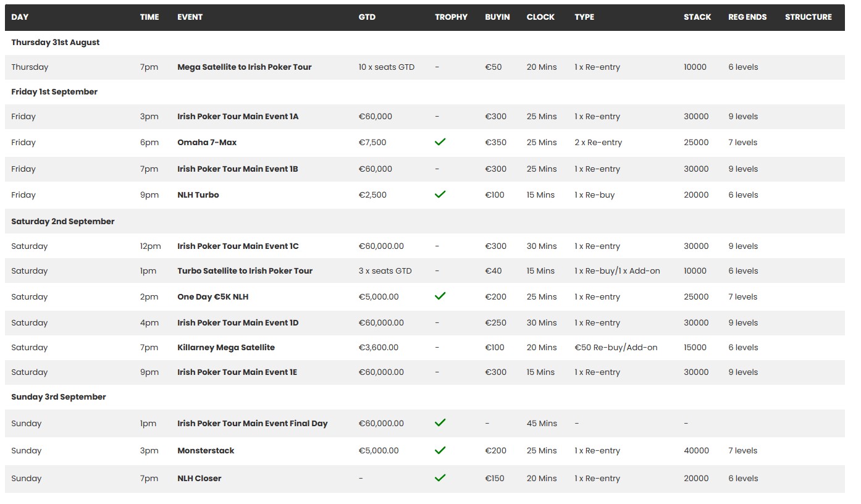Select the Monsterstack trophy checkmark

point(440,450)
